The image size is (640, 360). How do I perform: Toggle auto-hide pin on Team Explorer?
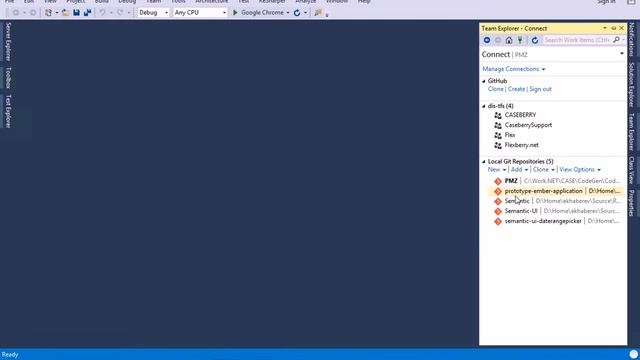[x=613, y=28]
